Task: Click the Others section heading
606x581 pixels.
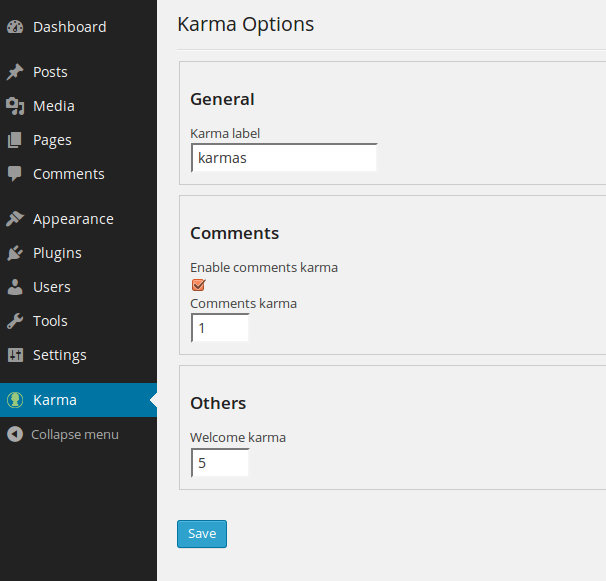Action: click(x=218, y=403)
